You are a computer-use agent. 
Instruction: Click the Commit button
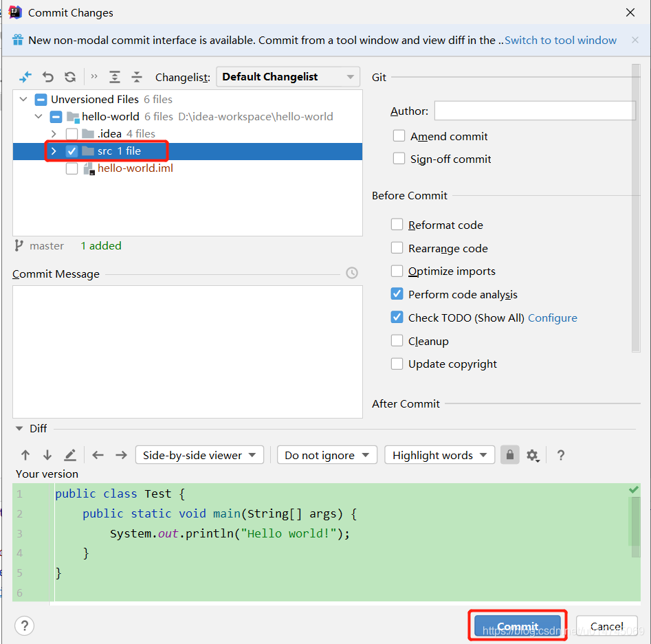(x=518, y=625)
